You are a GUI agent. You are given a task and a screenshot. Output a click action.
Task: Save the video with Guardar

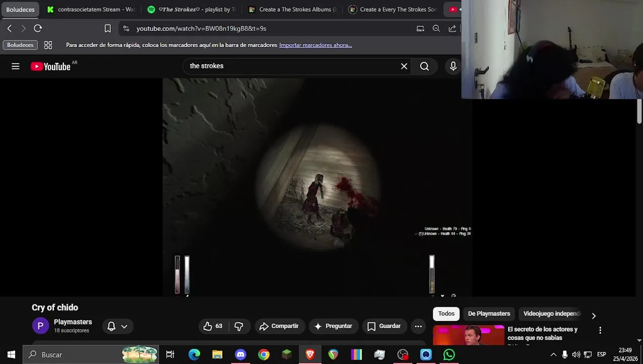click(x=384, y=326)
